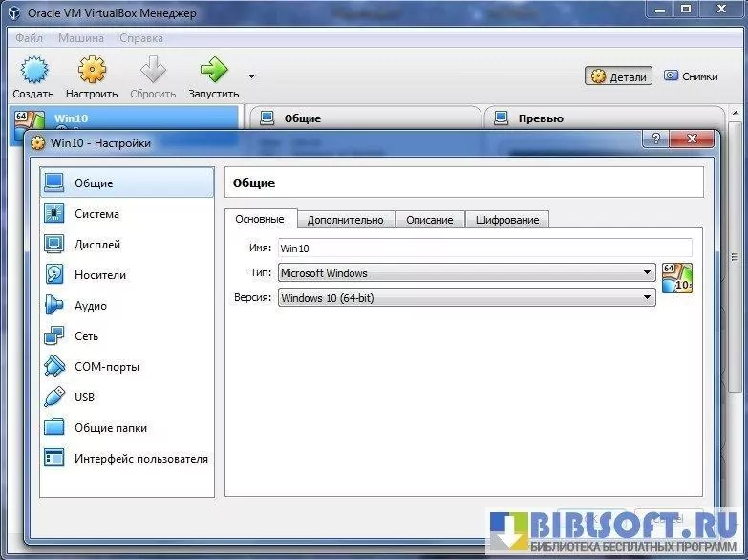Click the Детали details button
This screenshot has width=748, height=560.
point(619,76)
